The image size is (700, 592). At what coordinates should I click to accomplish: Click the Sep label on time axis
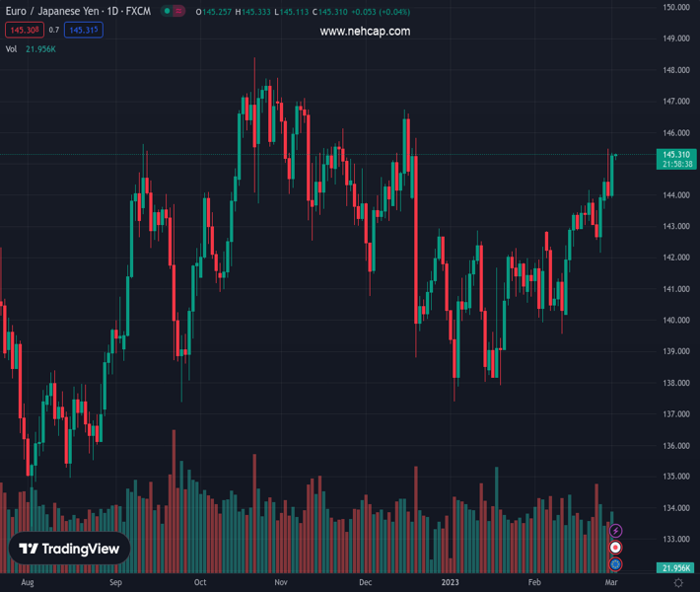point(115,583)
